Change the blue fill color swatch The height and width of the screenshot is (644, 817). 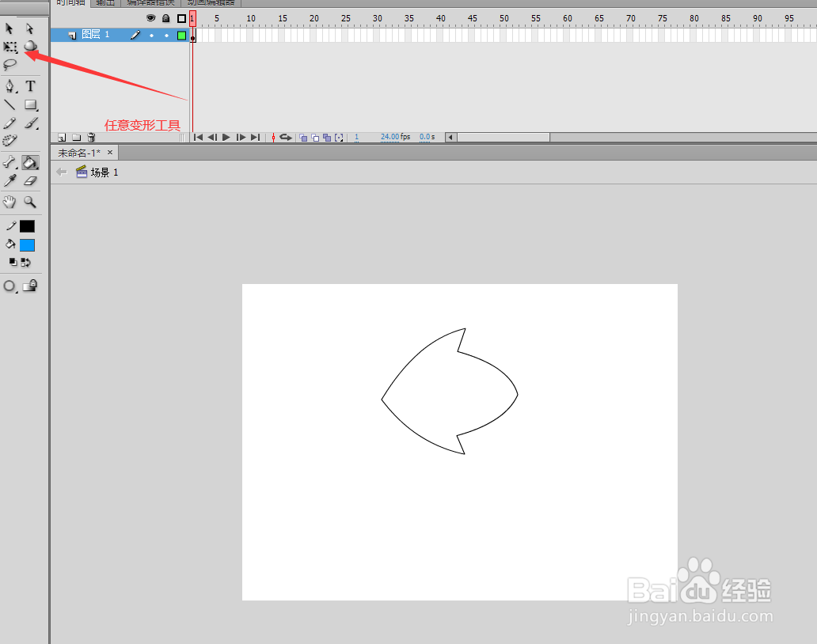(x=26, y=245)
